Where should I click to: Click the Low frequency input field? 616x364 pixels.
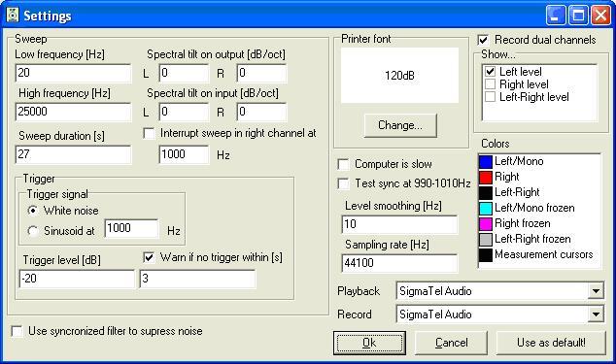(x=73, y=73)
